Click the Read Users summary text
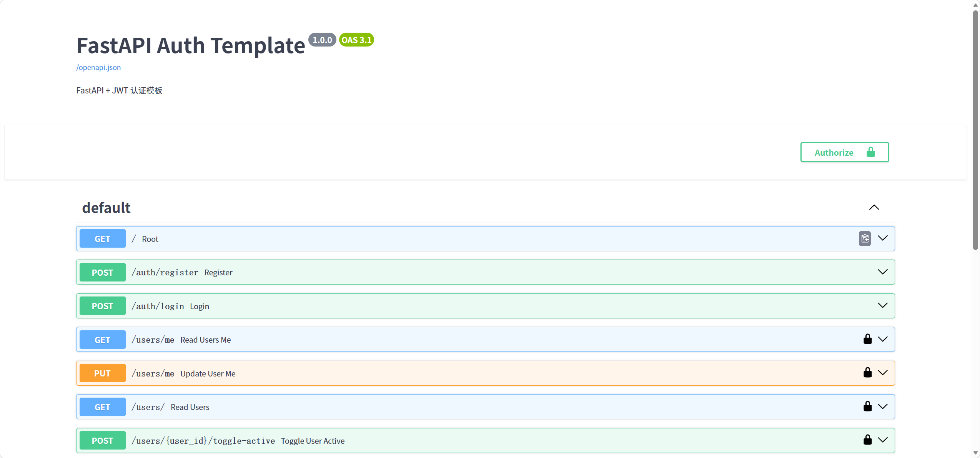 190,407
